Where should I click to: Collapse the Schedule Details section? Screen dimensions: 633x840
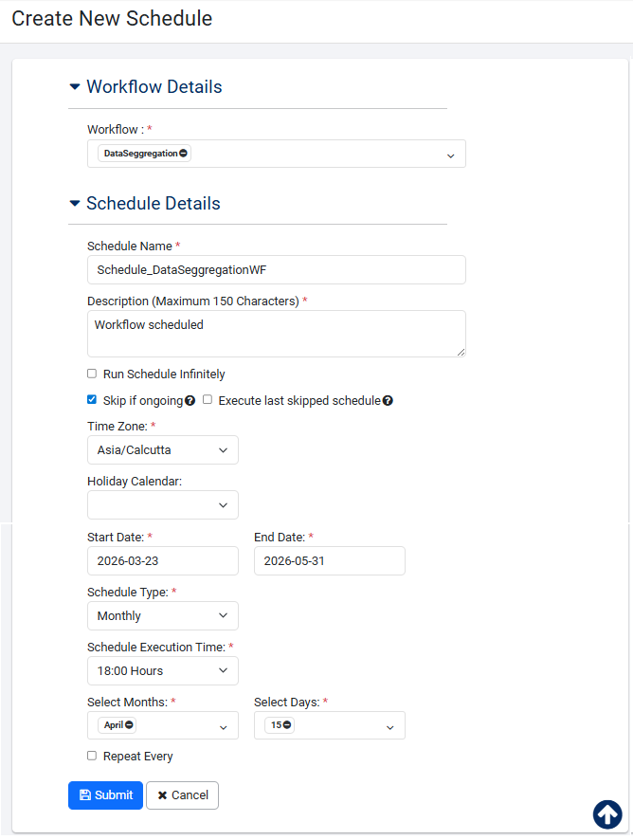click(75, 204)
